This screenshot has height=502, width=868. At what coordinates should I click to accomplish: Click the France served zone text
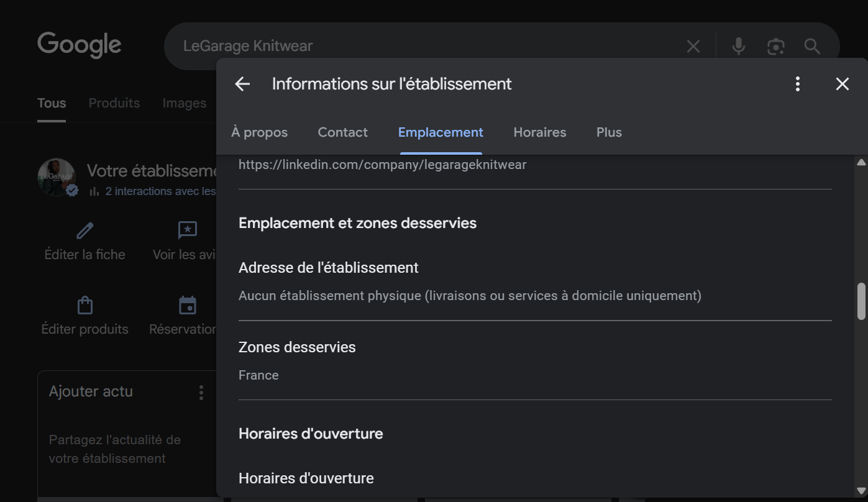(258, 375)
